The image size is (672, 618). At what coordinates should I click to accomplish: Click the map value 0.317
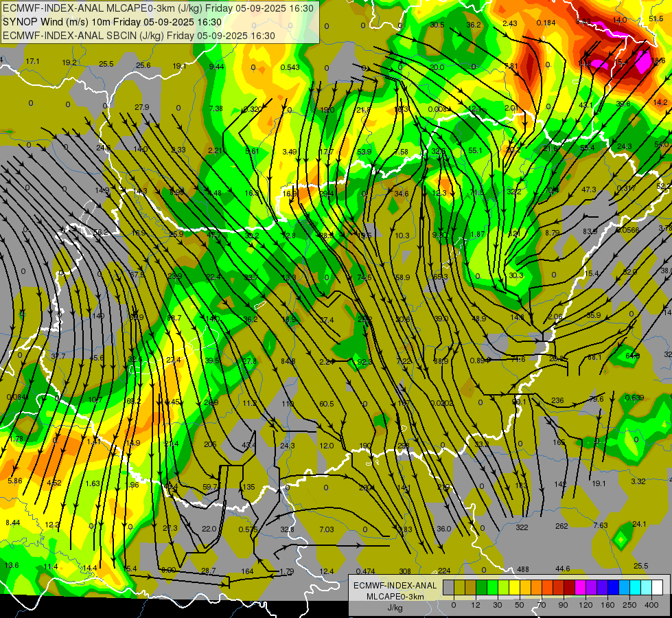click(626, 188)
